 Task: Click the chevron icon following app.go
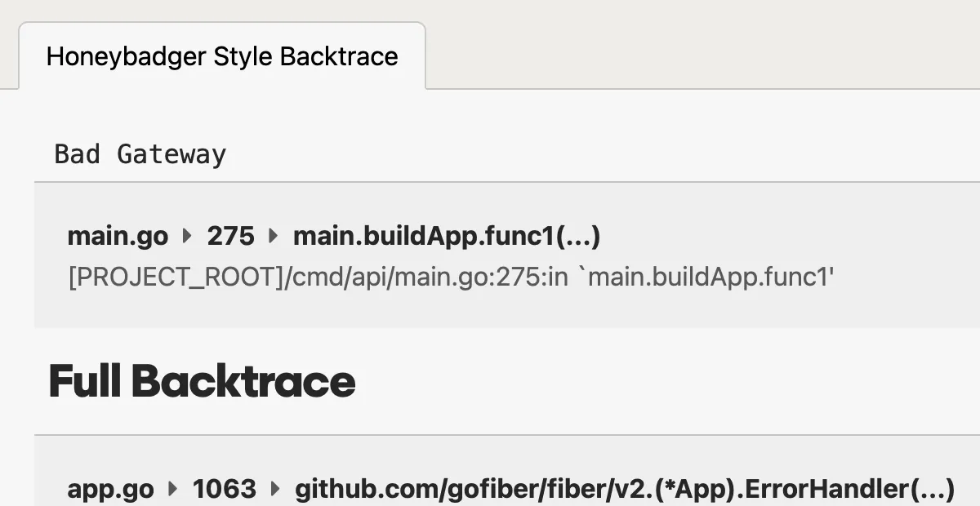(172, 489)
